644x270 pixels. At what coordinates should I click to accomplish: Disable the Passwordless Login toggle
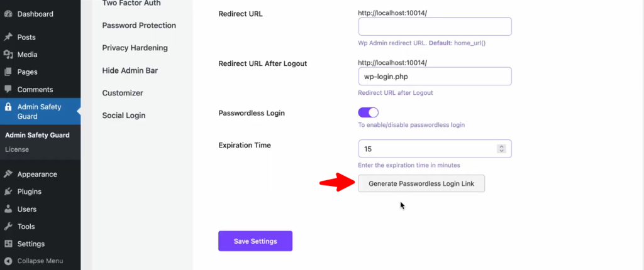[x=368, y=112]
